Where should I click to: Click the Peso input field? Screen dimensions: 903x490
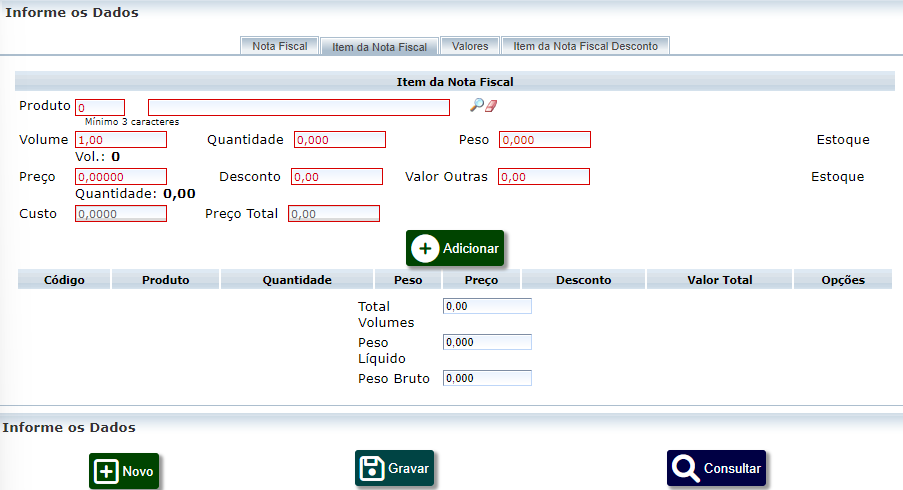tap(545, 139)
